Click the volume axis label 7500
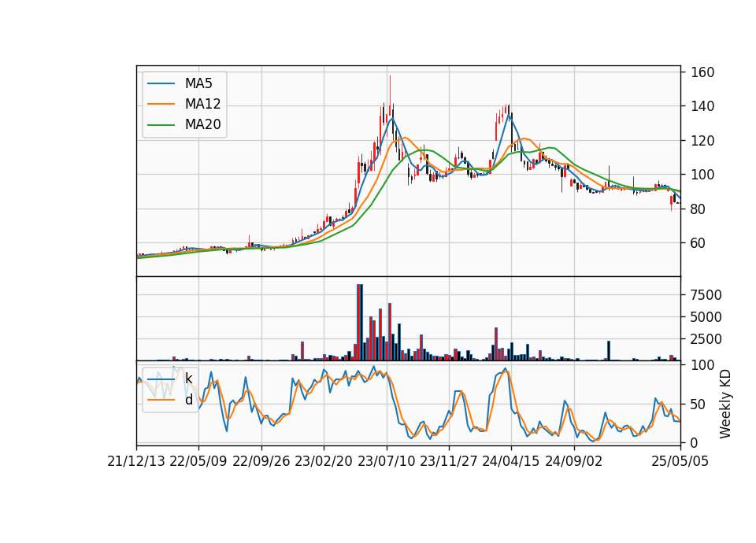This screenshot has width=756, height=543. pos(706,295)
